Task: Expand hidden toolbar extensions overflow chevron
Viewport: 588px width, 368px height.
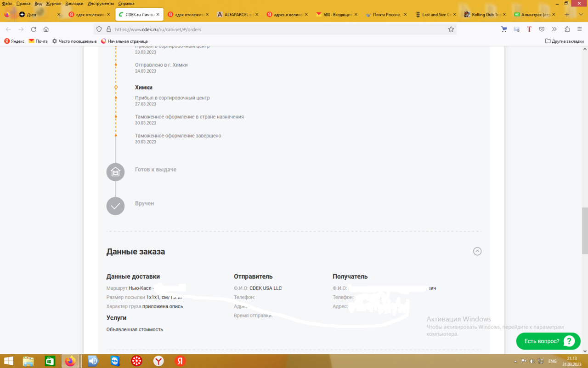Action: coord(554,29)
